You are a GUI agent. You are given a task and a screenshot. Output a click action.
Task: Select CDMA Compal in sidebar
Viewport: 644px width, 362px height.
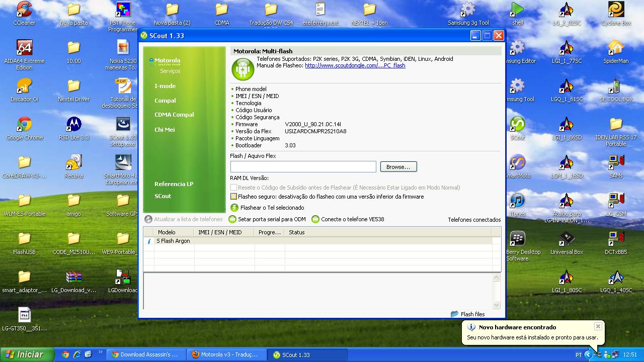coord(174,115)
